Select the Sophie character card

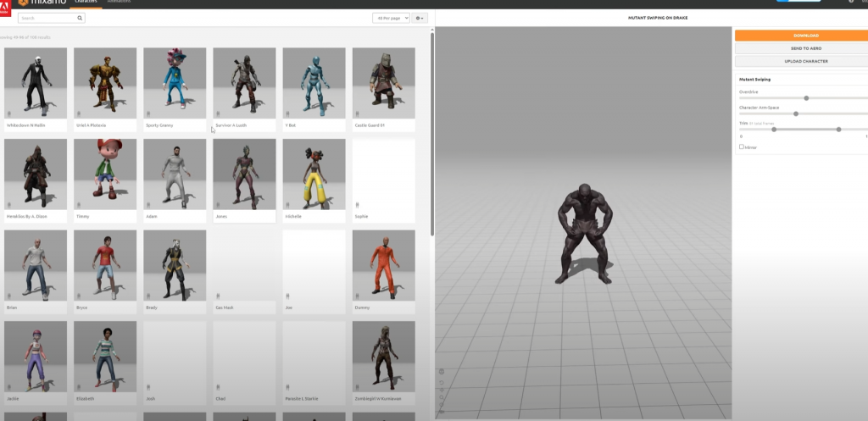(x=384, y=180)
